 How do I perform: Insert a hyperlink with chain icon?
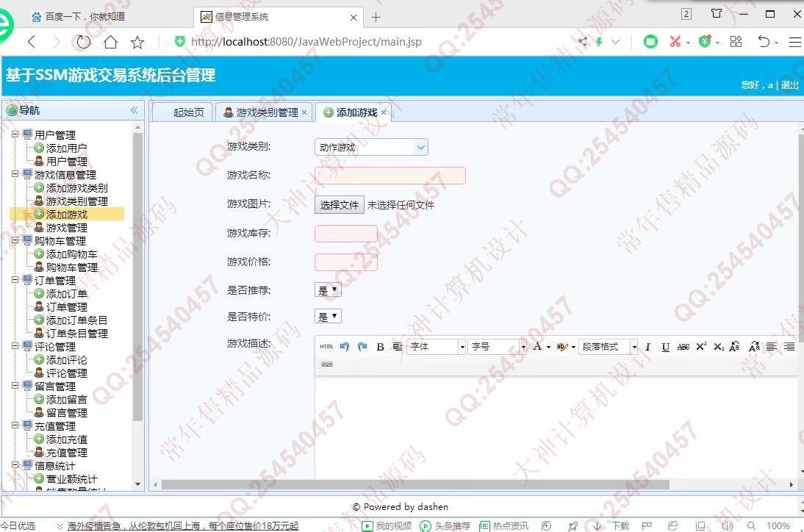click(x=326, y=364)
